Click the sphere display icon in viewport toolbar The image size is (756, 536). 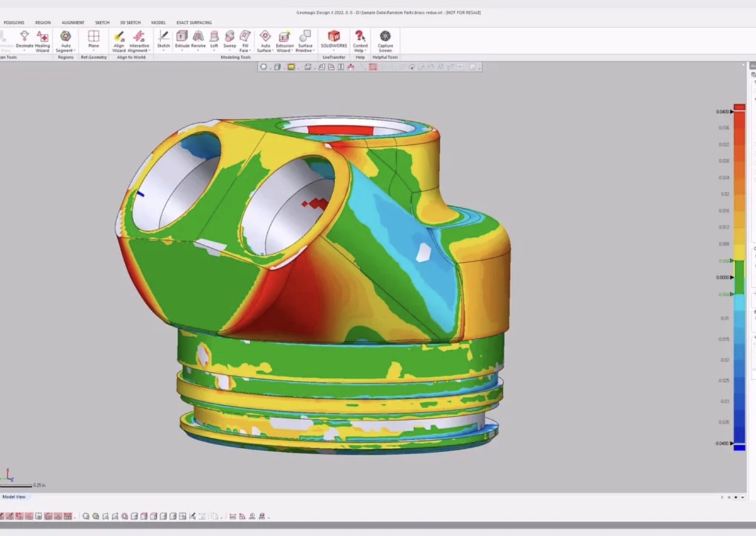coord(264,67)
